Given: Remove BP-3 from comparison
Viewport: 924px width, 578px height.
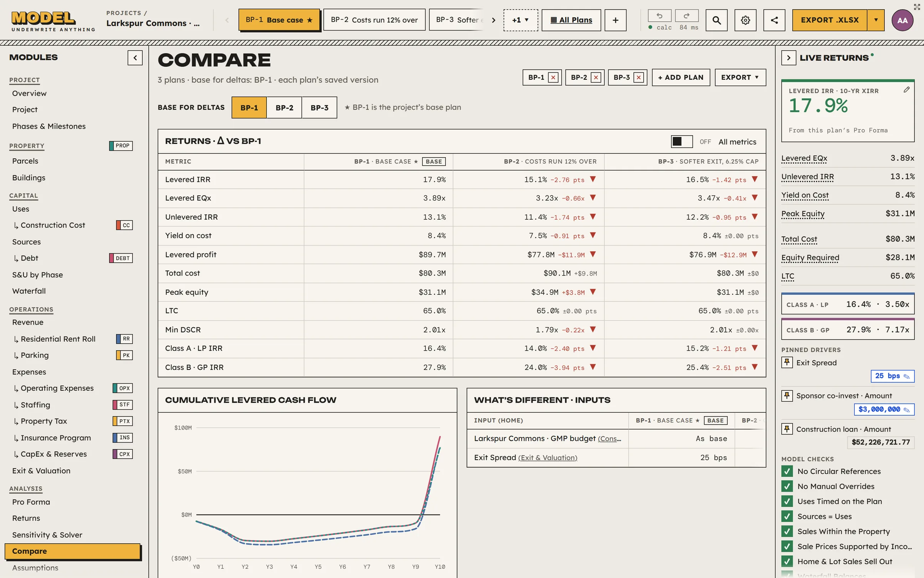Looking at the screenshot, I should pos(639,77).
